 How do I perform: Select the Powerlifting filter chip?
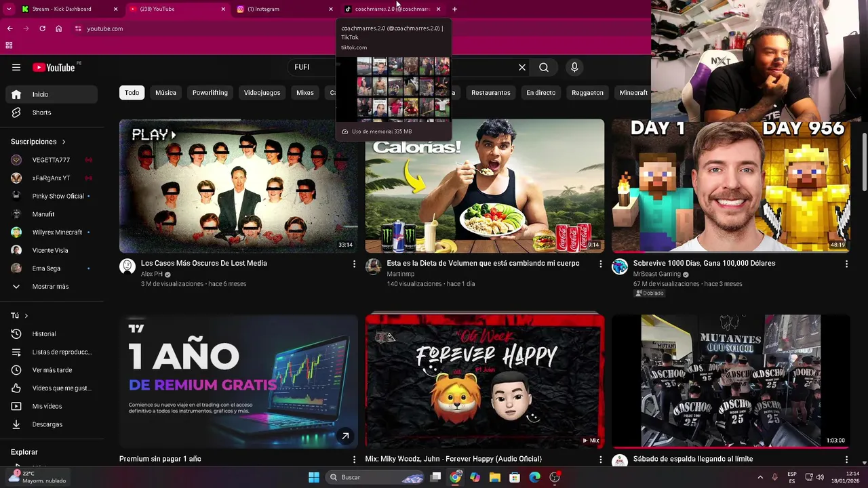click(210, 93)
